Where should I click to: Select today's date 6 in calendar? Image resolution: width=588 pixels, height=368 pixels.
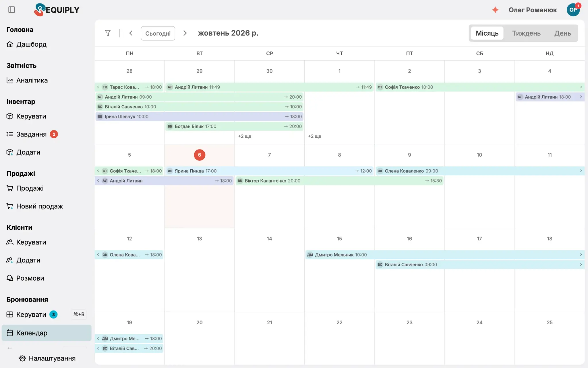pyautogui.click(x=200, y=155)
